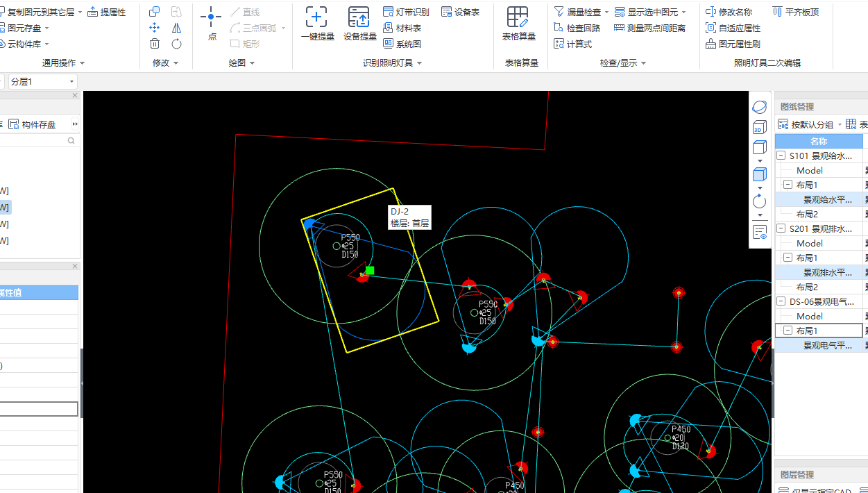
Task: Click the 表格算量 table calculation tool
Action: coord(519,24)
